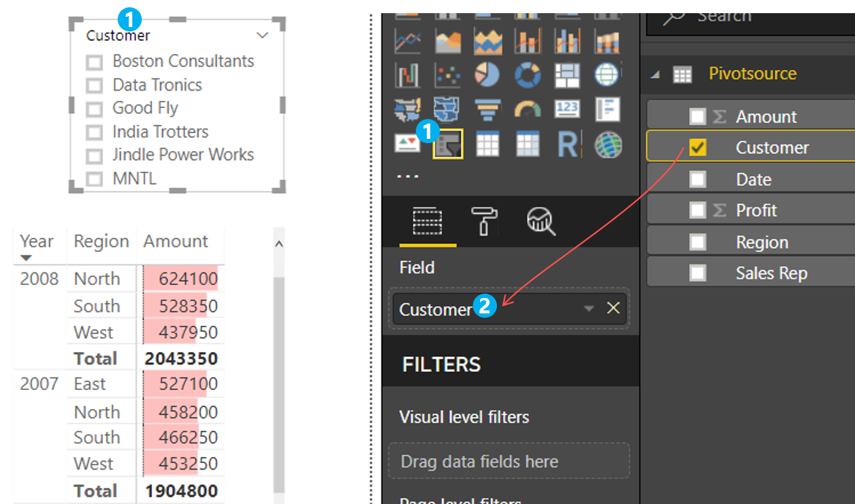Select the Scatter chart visualization
The width and height of the screenshot is (855, 504).
447,75
